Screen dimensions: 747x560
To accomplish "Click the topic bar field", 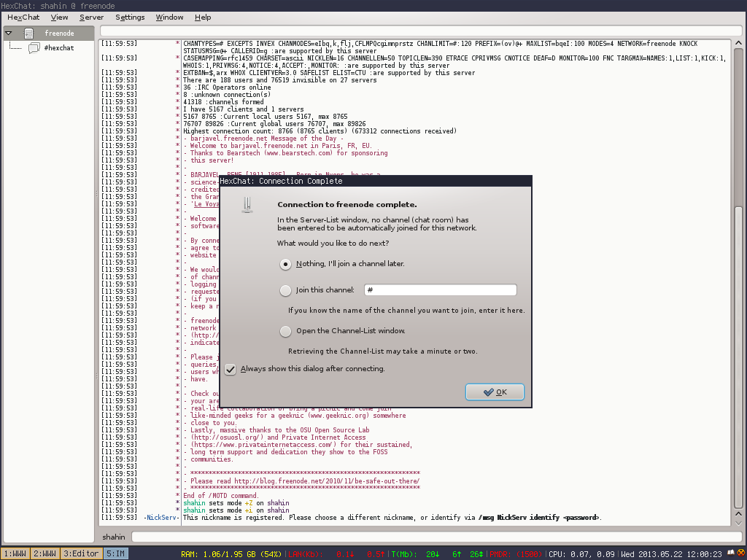I will pos(422,31).
